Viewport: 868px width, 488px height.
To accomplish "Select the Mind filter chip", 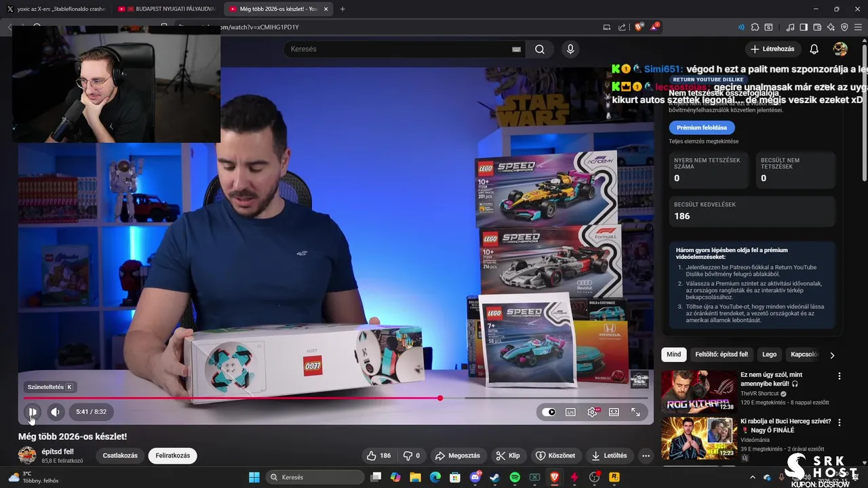I will pos(673,354).
